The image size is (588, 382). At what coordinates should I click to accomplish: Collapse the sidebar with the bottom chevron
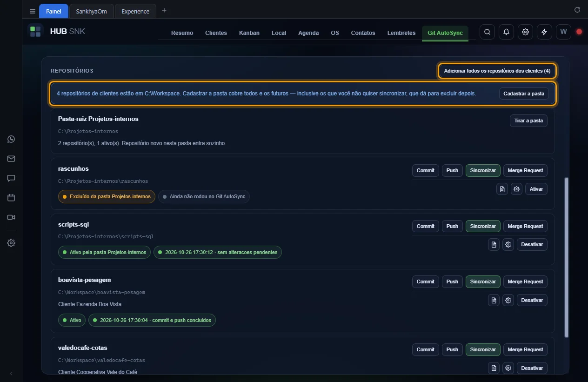11,374
